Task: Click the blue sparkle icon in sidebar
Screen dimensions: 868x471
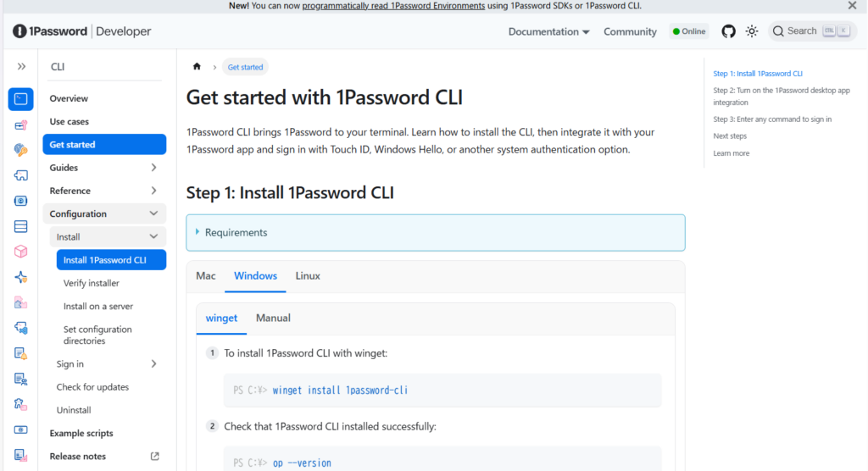Action: click(21, 277)
